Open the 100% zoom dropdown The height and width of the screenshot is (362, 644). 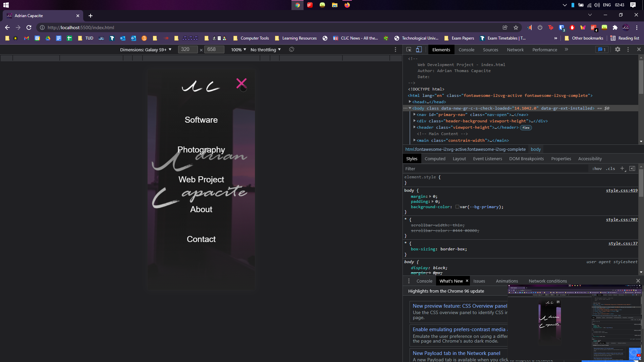click(238, 50)
